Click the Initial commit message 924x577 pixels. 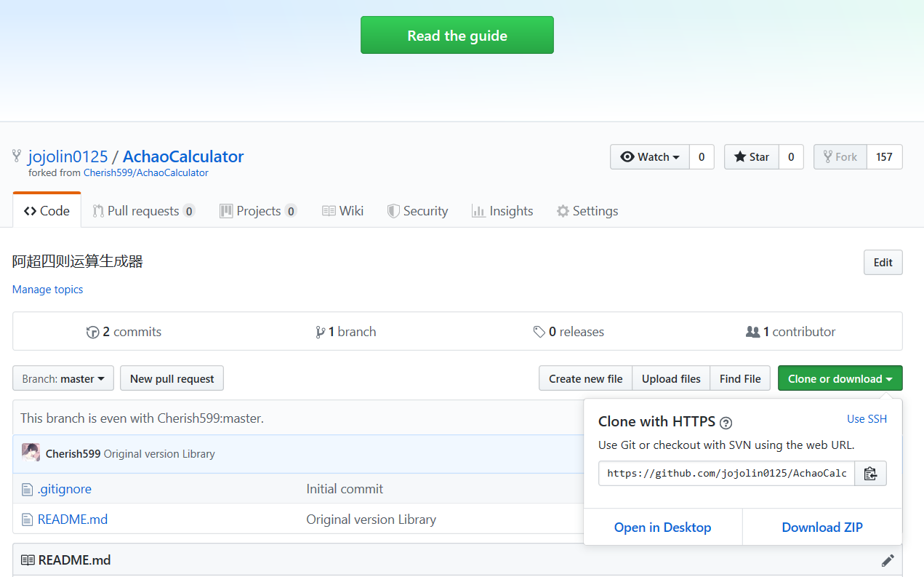[345, 489]
